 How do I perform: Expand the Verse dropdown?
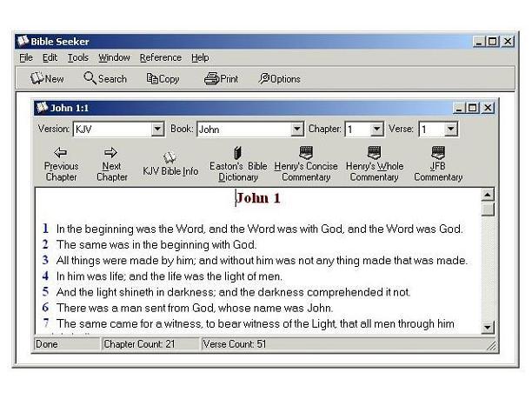(x=451, y=129)
